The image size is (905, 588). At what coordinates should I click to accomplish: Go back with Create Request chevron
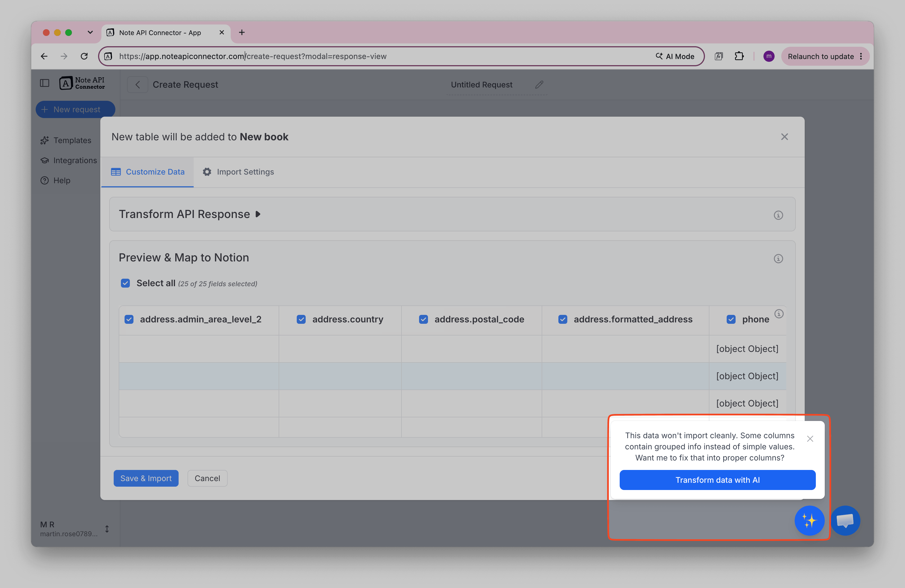coord(138,84)
